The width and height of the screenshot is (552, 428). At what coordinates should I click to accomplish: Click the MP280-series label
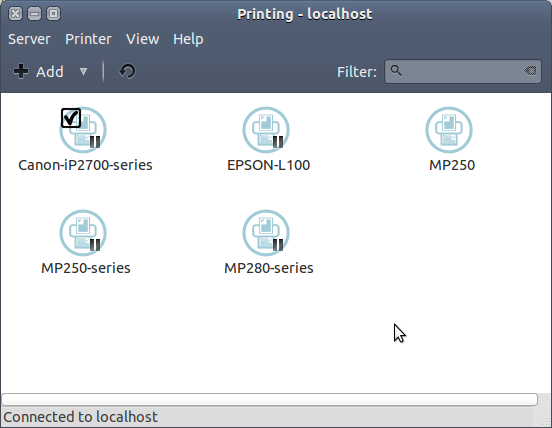269,268
